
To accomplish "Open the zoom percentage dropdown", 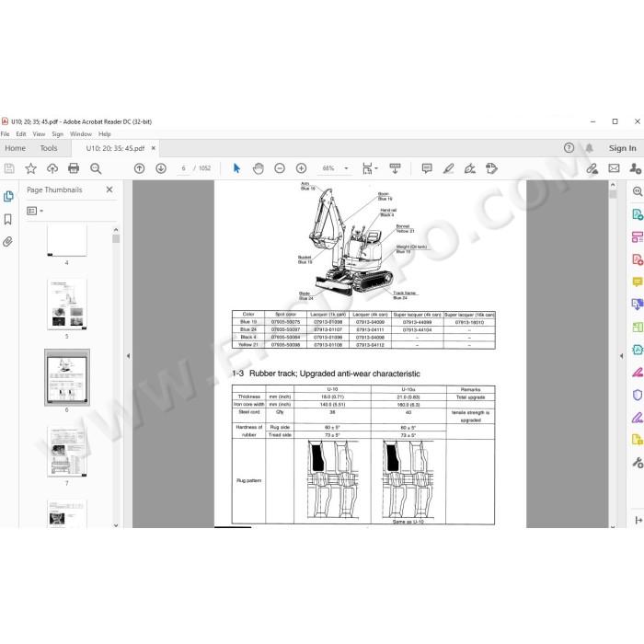I will point(346,168).
